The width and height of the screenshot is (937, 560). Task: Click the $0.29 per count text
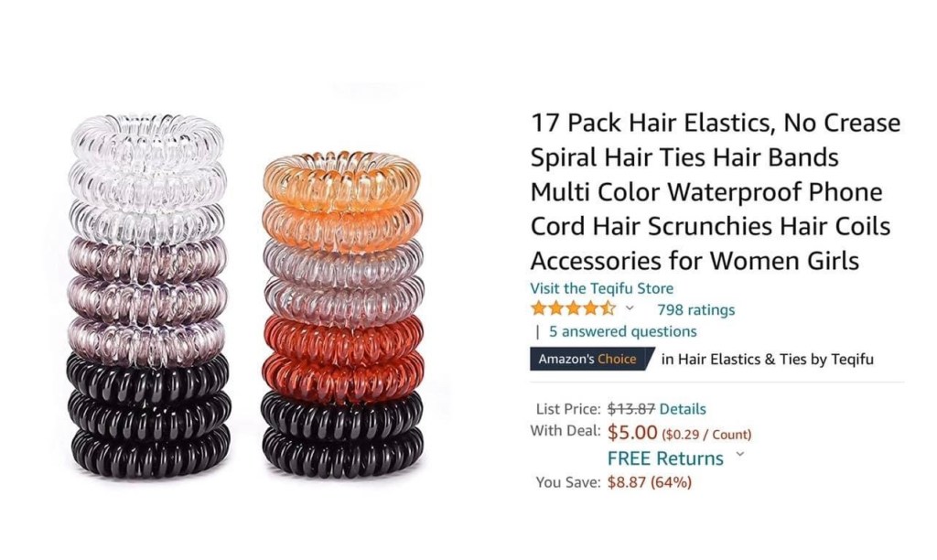point(706,434)
